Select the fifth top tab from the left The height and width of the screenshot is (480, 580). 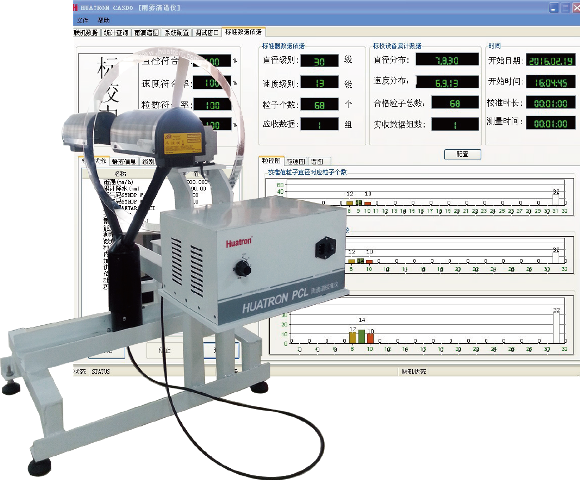coord(177,33)
